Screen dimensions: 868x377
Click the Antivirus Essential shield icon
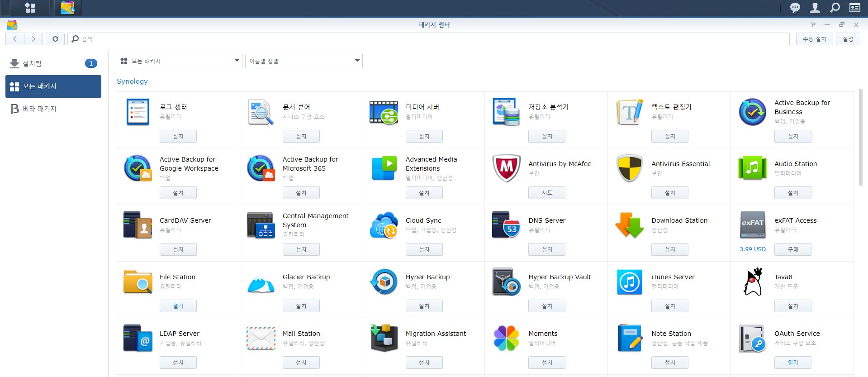tap(629, 168)
